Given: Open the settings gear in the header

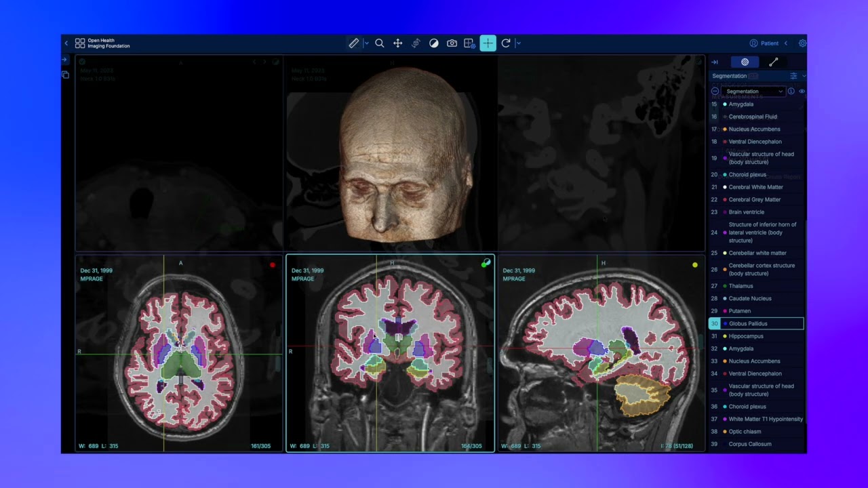Looking at the screenshot, I should tap(802, 43).
